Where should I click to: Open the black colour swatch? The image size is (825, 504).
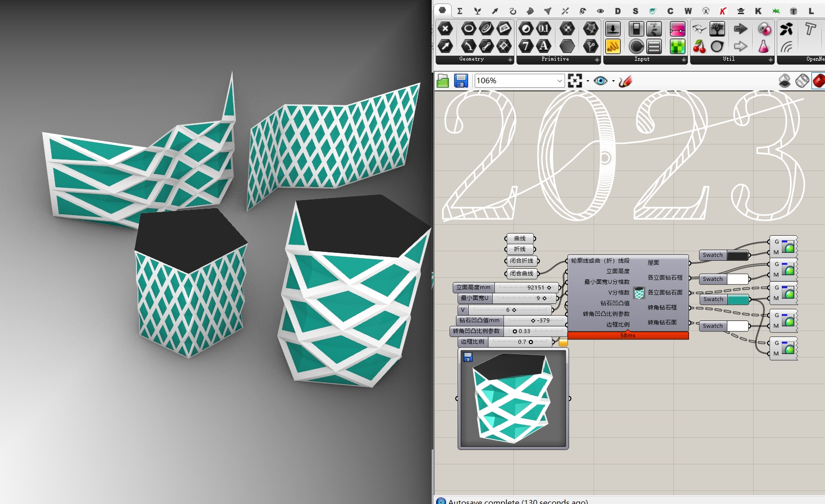click(738, 255)
